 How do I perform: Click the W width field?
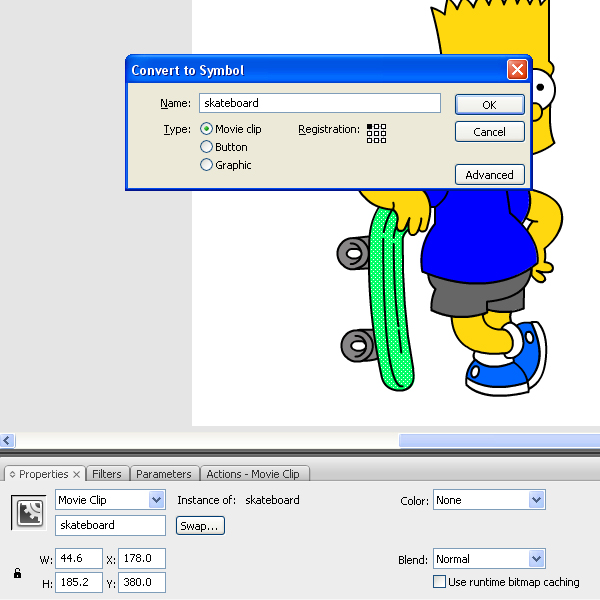pos(79,558)
